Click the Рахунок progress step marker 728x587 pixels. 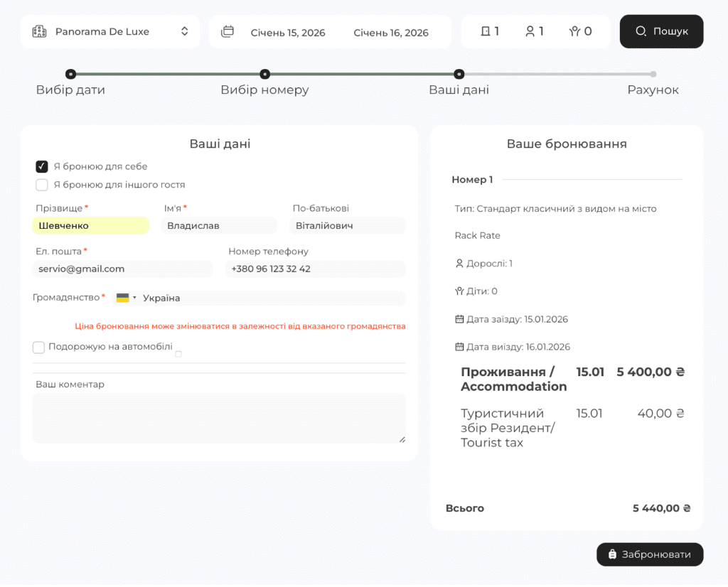653,74
